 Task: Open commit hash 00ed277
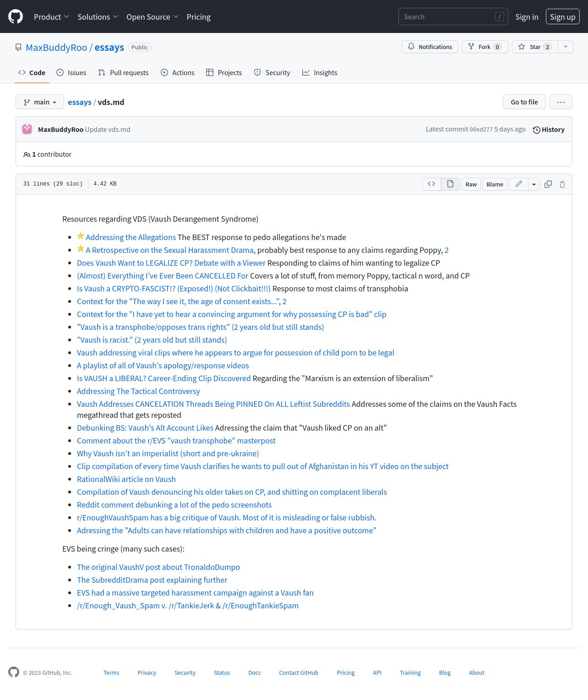pyautogui.click(x=481, y=130)
